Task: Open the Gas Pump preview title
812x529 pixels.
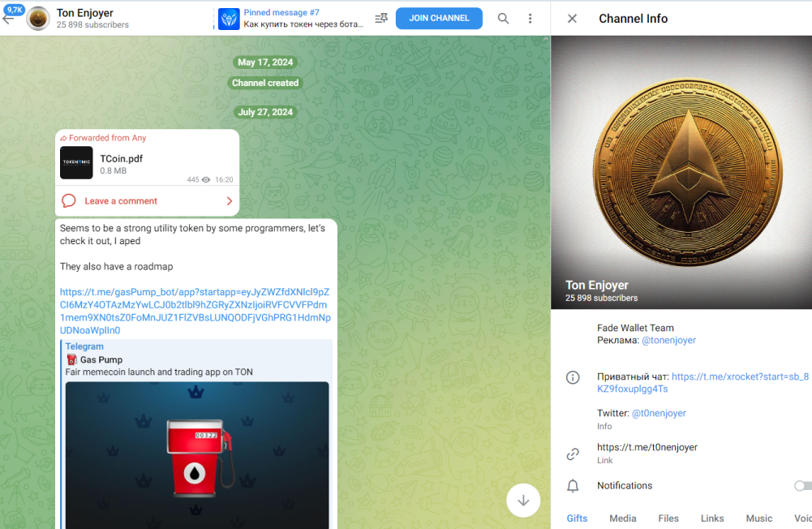Action: coord(101,359)
